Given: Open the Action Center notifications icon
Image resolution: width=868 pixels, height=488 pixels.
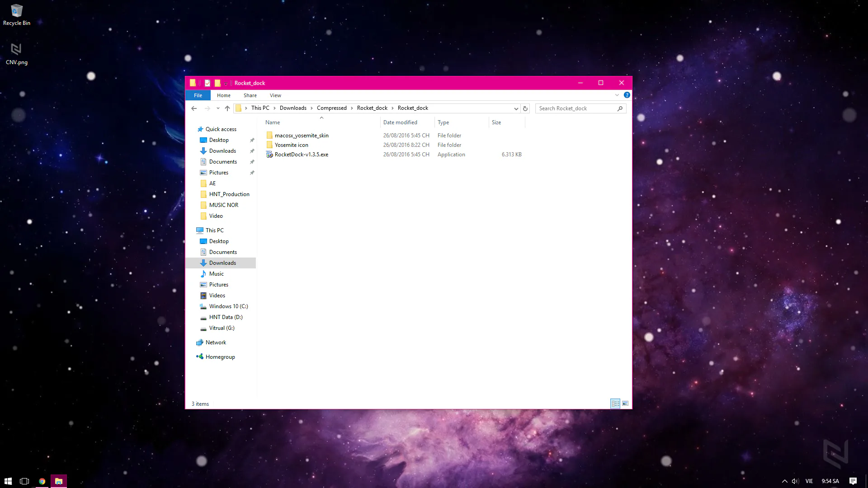Looking at the screenshot, I should pos(853,481).
